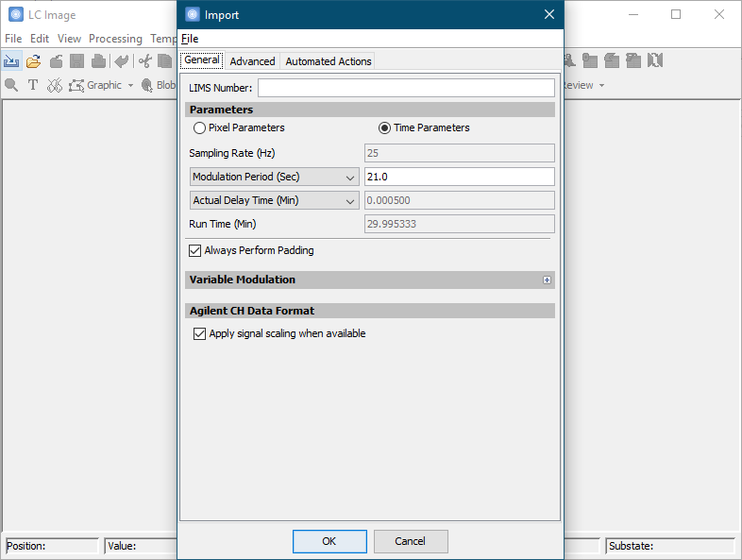Screen dimensions: 742x560
Task: Select the T text annotation tool
Action: click(33, 85)
